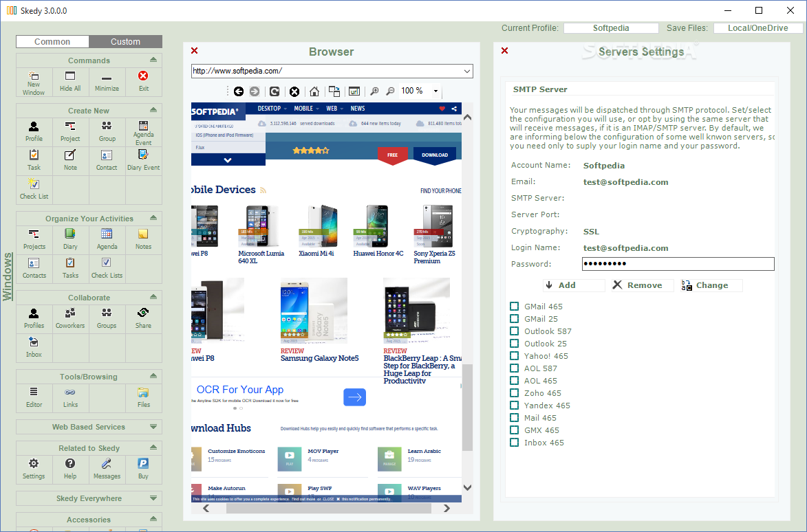The width and height of the screenshot is (807, 532).
Task: Check the AOL 587 server box
Action: coord(514,368)
